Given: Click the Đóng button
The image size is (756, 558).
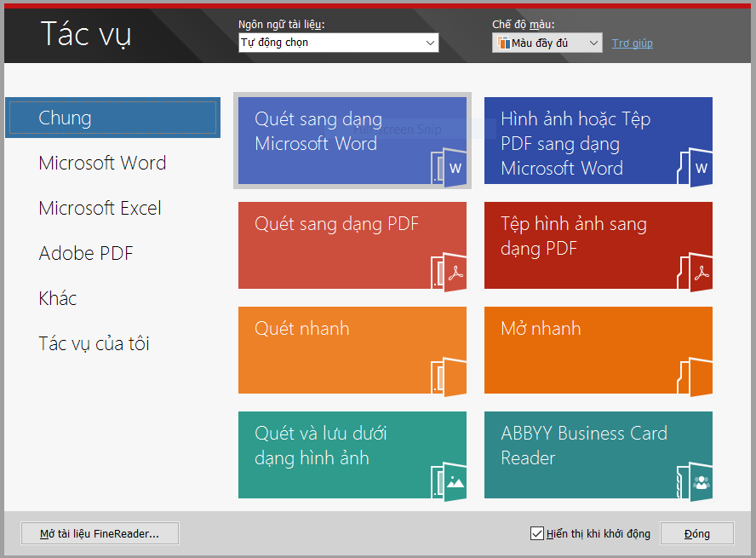Looking at the screenshot, I should click(697, 533).
